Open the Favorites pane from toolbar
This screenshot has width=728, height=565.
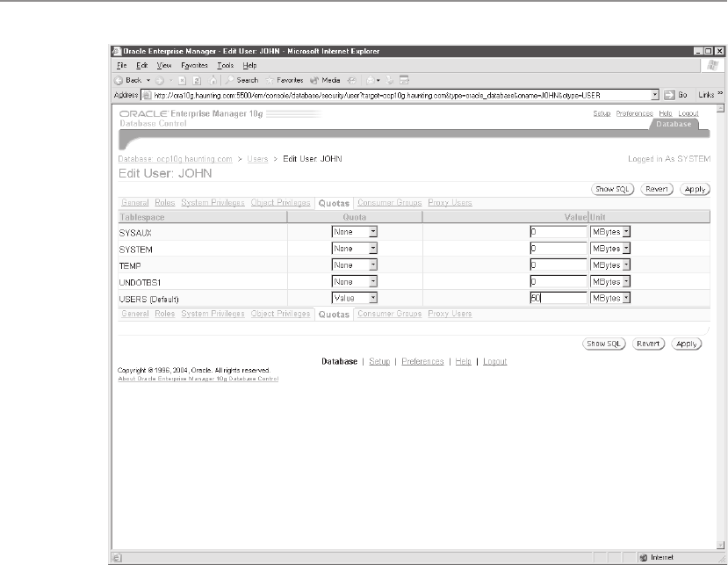(285, 80)
